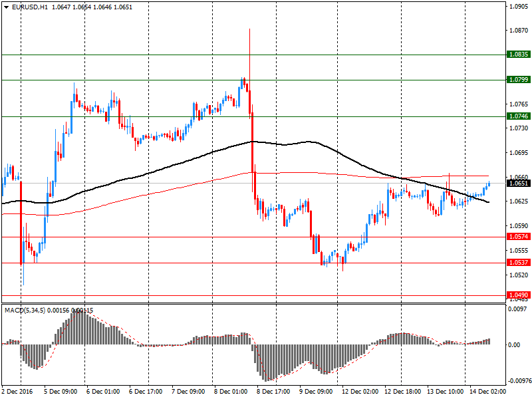Viewport: 532px width, 399px height.
Task: Click the 1.0730 price scale value
Action: (519, 128)
